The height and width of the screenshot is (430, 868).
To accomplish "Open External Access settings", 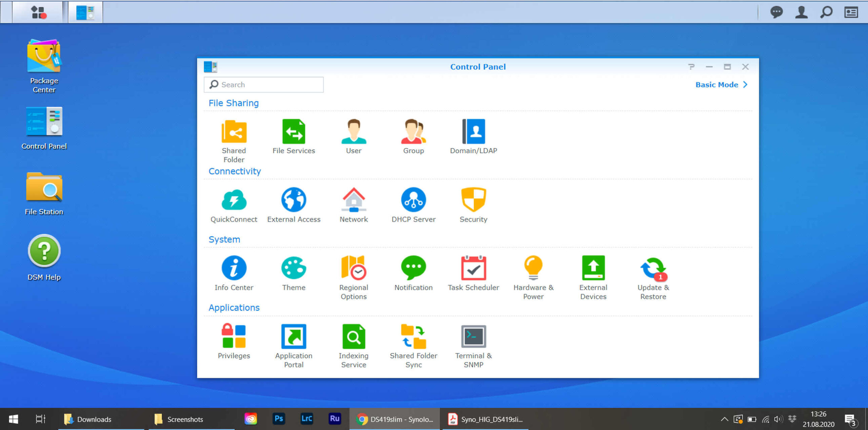I will 294,205.
